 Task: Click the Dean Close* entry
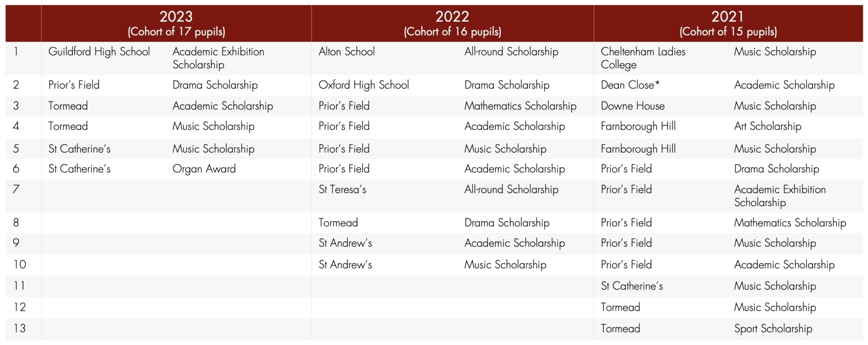pos(630,85)
